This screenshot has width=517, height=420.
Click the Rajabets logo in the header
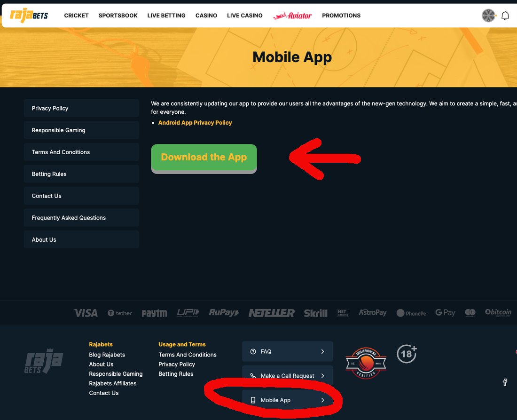coord(29,15)
